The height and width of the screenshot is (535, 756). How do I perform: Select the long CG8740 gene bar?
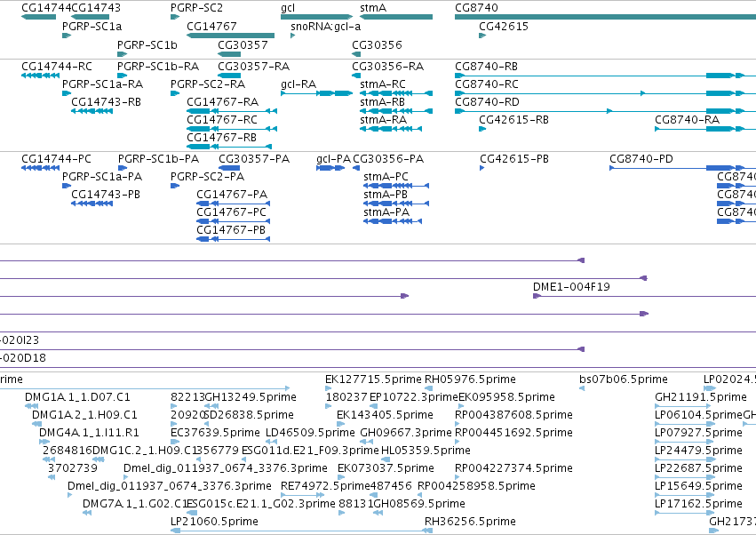pyautogui.click(x=605, y=18)
